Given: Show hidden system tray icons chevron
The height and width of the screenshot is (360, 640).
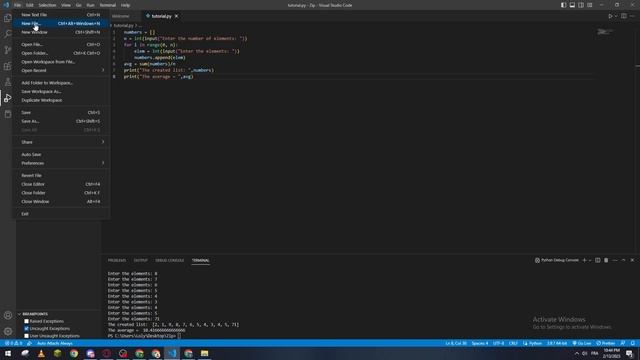Looking at the screenshot, I should (577, 353).
